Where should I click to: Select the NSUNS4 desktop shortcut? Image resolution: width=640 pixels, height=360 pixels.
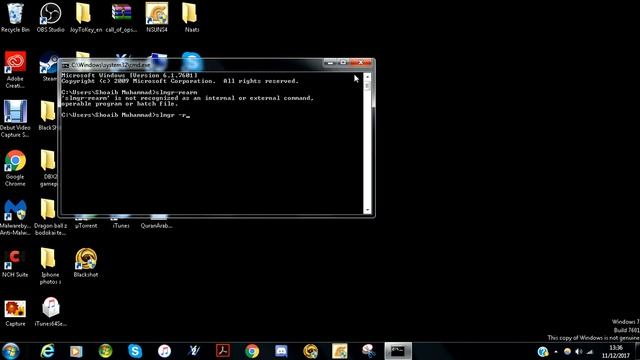pos(157,17)
